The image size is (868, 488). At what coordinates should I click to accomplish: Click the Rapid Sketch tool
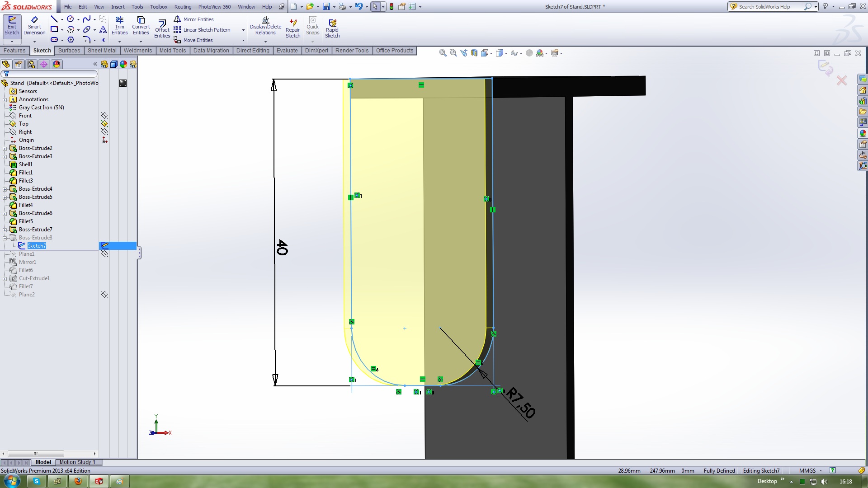[332, 29]
